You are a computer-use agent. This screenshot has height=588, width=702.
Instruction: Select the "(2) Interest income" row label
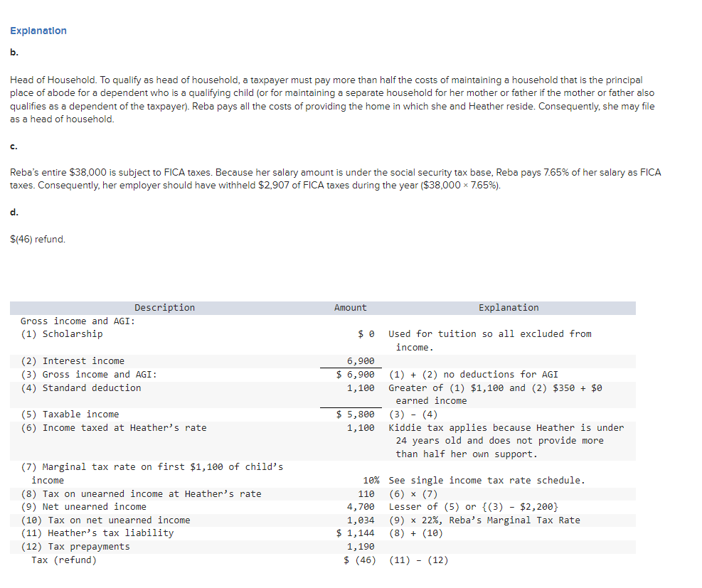click(x=73, y=361)
